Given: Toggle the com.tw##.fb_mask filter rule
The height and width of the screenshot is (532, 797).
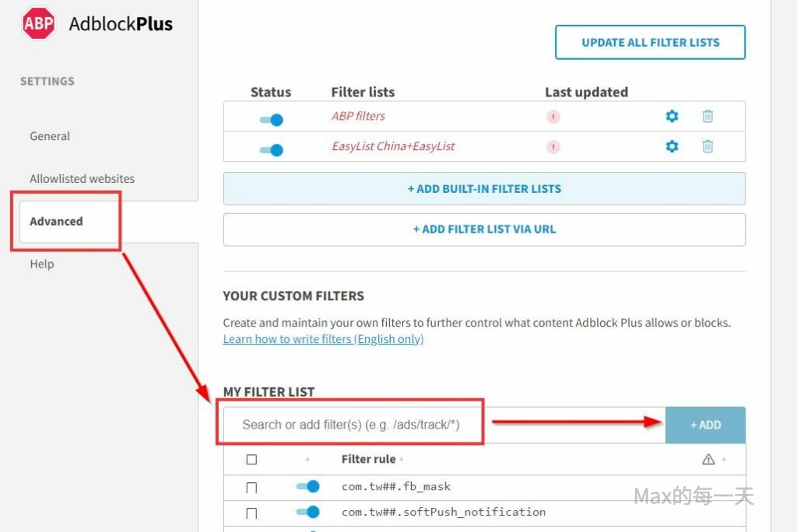Looking at the screenshot, I should [x=308, y=487].
